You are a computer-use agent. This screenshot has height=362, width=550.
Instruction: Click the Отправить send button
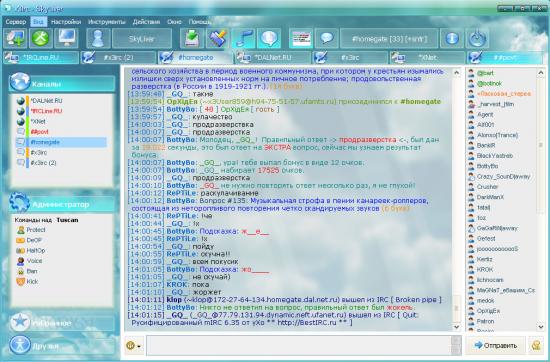[x=496, y=346]
